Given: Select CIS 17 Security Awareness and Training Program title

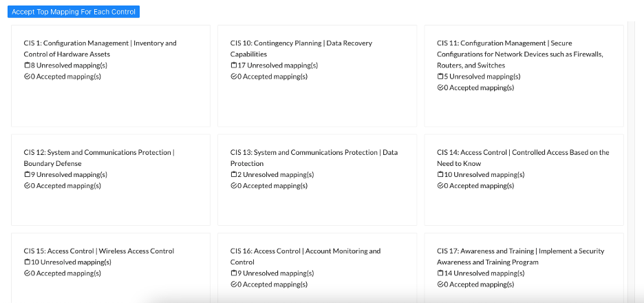Looking at the screenshot, I should point(520,257).
